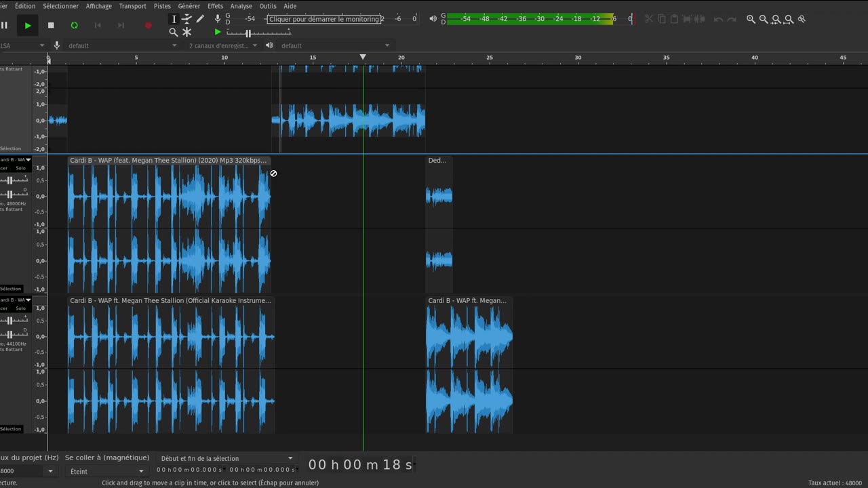Skip to start of project

tap(98, 25)
